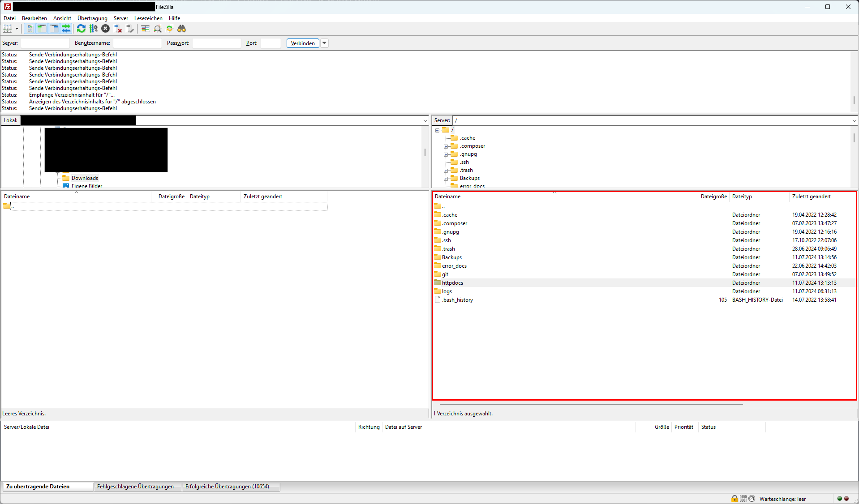Switch to Fehlgeschlagene Übertragungen tab

135,487
